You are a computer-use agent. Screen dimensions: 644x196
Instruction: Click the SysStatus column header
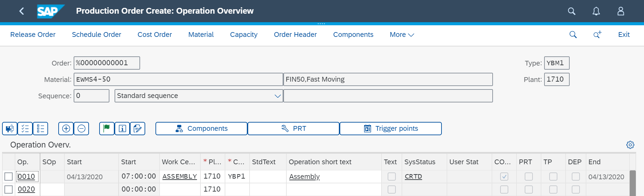(424, 162)
